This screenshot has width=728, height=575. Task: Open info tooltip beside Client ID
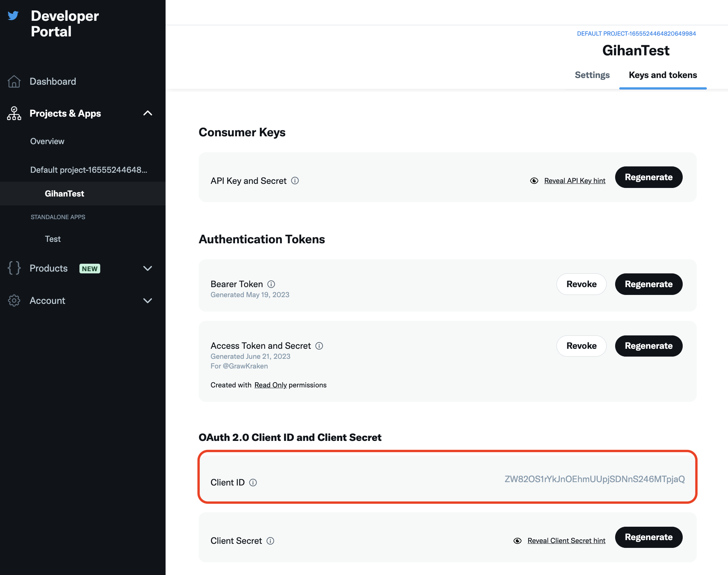pyautogui.click(x=253, y=483)
